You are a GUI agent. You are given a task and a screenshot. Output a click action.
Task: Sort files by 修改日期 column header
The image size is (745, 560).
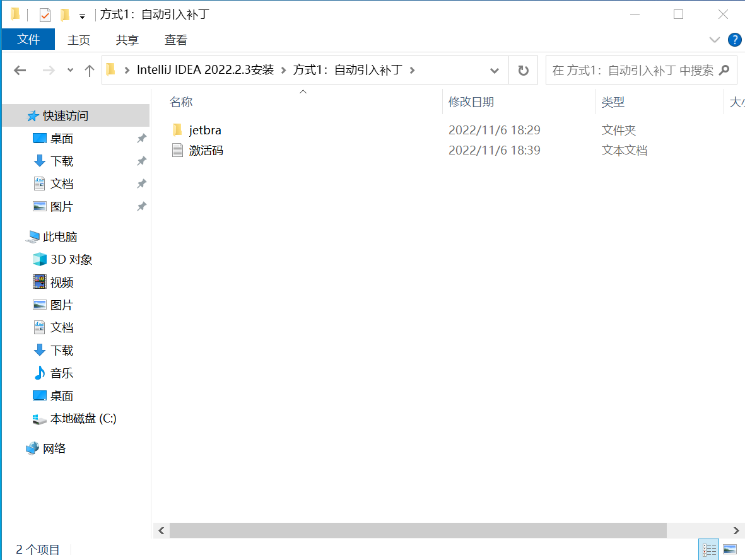pyautogui.click(x=471, y=102)
